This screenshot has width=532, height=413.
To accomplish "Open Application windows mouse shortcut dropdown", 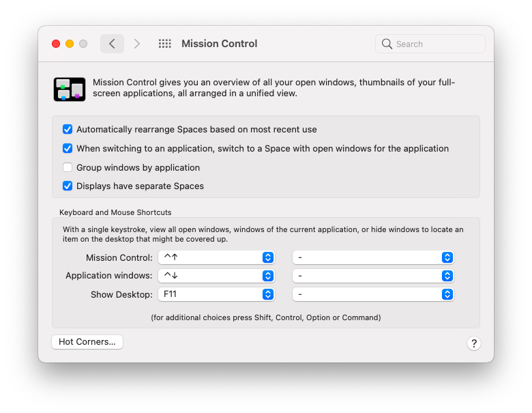I will pos(373,276).
